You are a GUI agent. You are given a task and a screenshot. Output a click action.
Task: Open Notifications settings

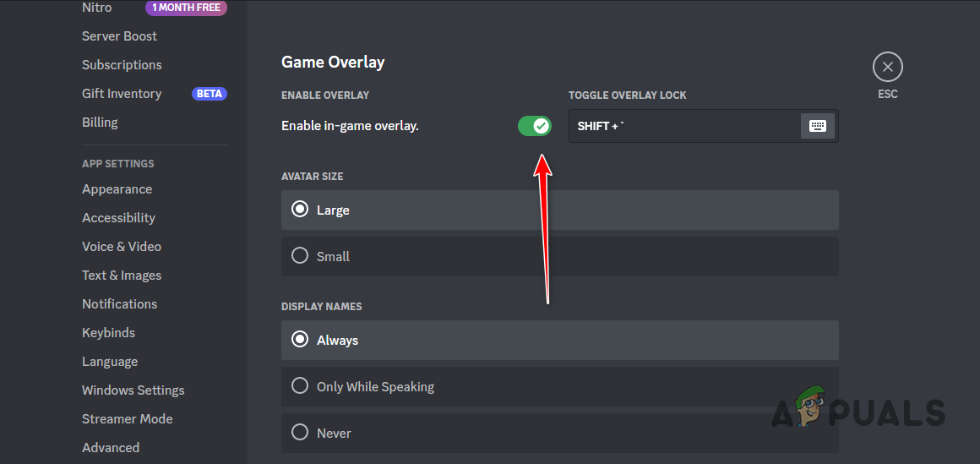[119, 304]
